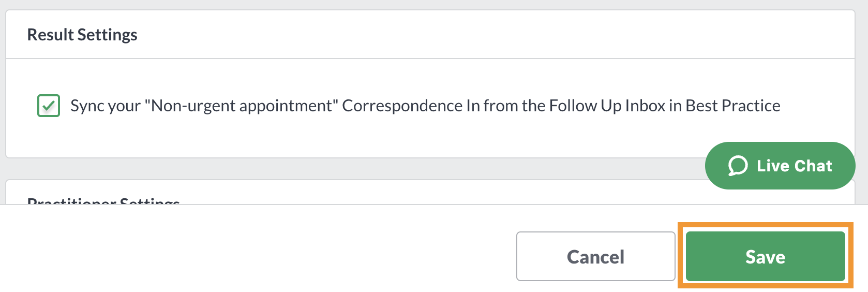Click inside the Result Settings panel body

pyautogui.click(x=430, y=108)
